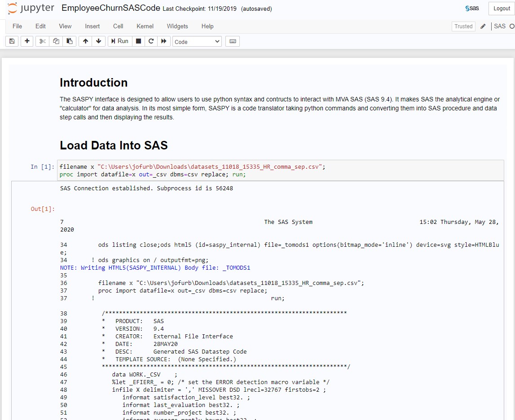Click the 'ods graphics on / outputfmt=png' line

pyautogui.click(x=153, y=260)
